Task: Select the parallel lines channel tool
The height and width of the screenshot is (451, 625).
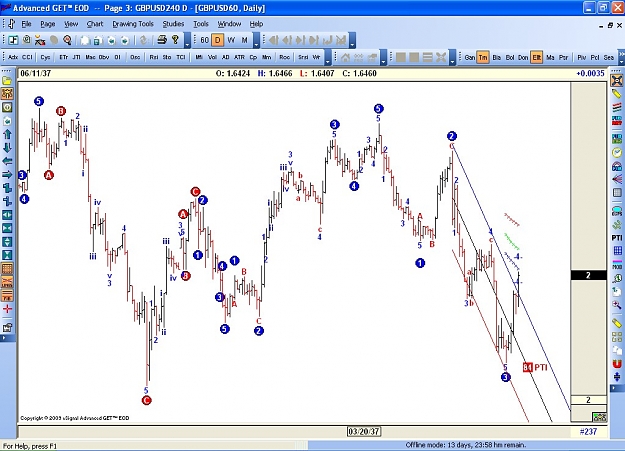Action: click(x=617, y=107)
